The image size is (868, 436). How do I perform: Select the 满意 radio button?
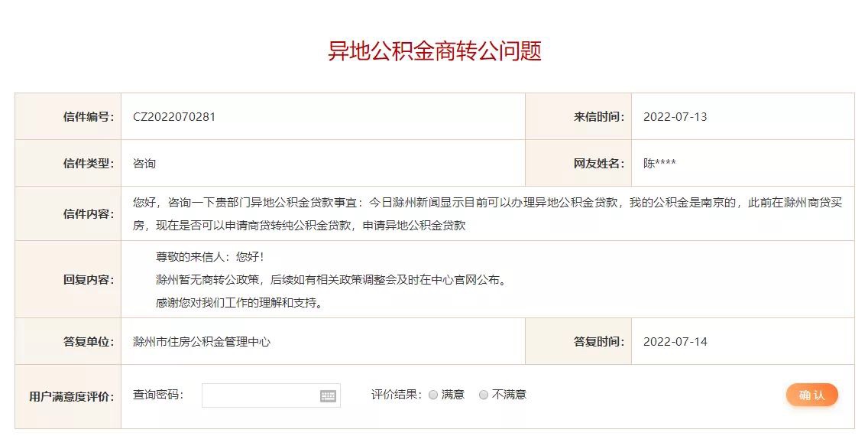click(x=433, y=395)
